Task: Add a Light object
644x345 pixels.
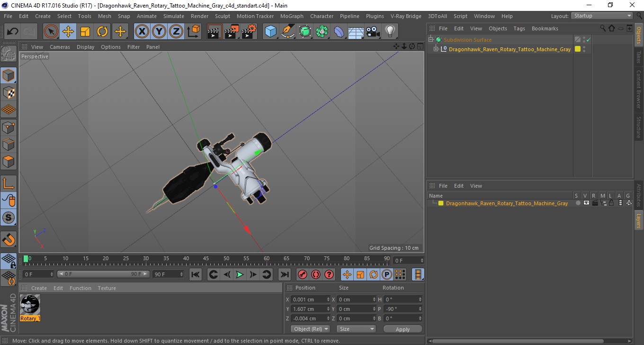Action: [390, 32]
